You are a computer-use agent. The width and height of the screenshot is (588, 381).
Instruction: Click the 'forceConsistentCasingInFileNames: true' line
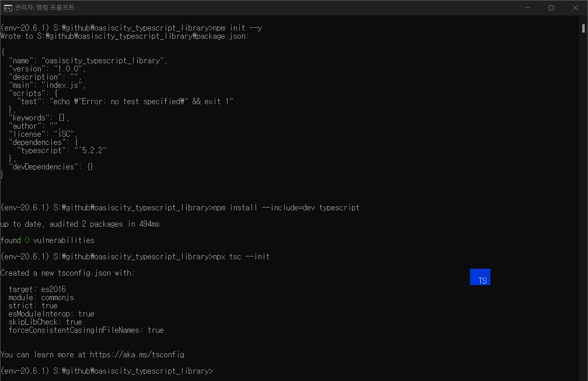(x=86, y=330)
